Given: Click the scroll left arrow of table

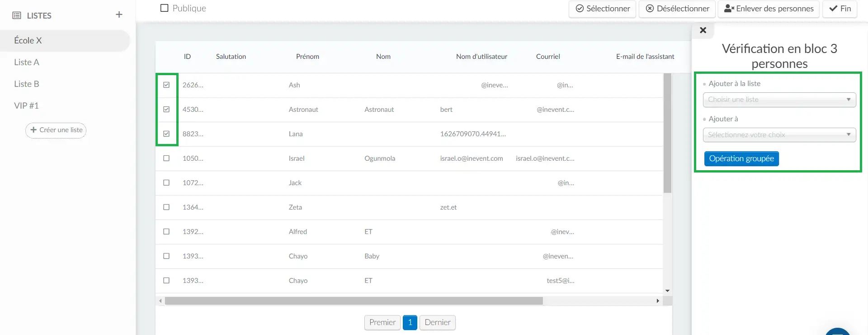Looking at the screenshot, I should (x=160, y=301).
